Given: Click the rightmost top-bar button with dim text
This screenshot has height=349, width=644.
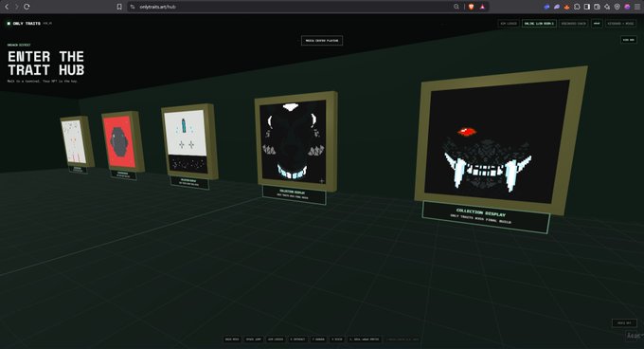Looking at the screenshot, I should coord(620,24).
